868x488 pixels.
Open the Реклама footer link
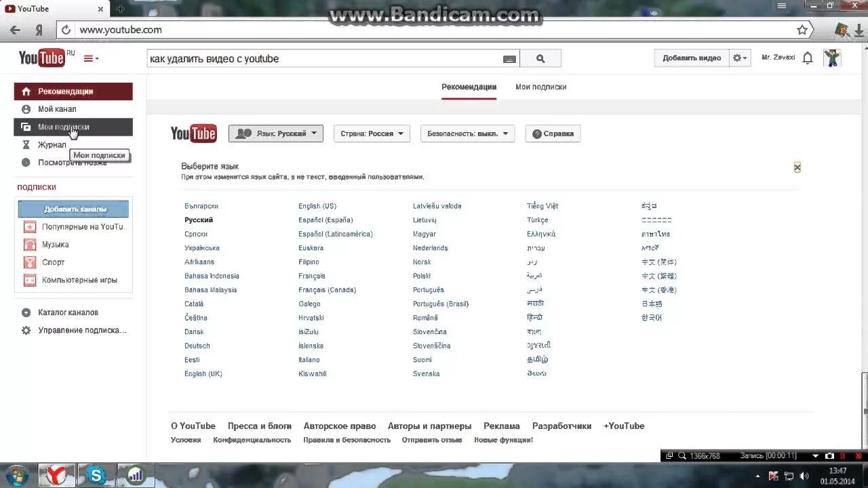pyautogui.click(x=502, y=426)
